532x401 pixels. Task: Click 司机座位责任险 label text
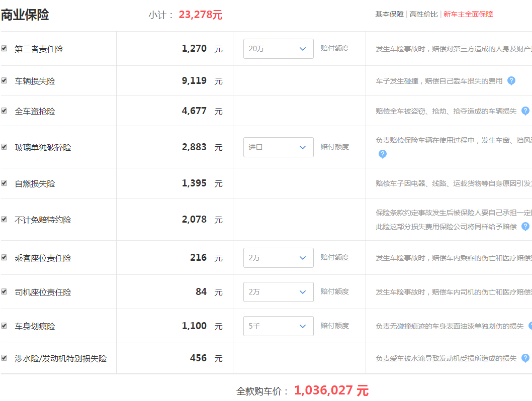point(43,292)
